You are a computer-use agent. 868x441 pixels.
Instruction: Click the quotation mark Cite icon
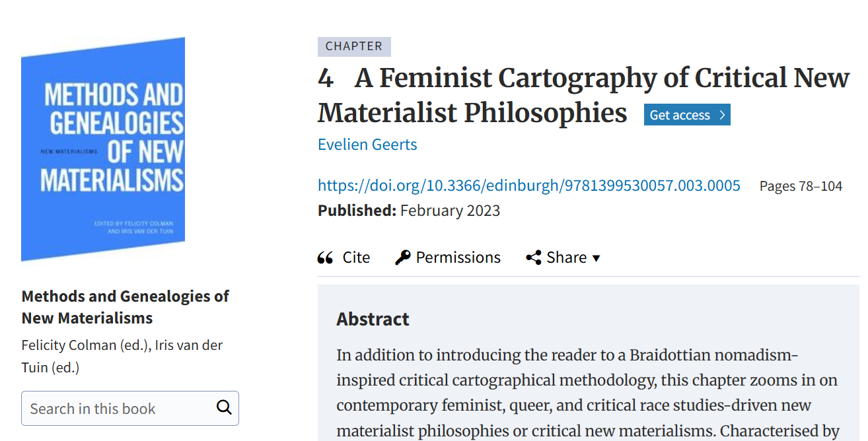(x=325, y=257)
